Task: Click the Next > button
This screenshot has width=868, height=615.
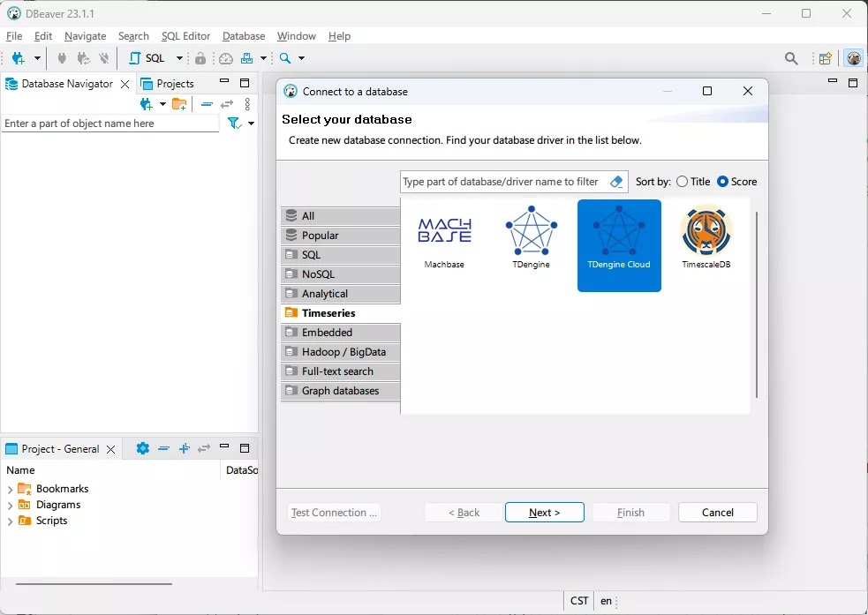Action: [x=544, y=513]
